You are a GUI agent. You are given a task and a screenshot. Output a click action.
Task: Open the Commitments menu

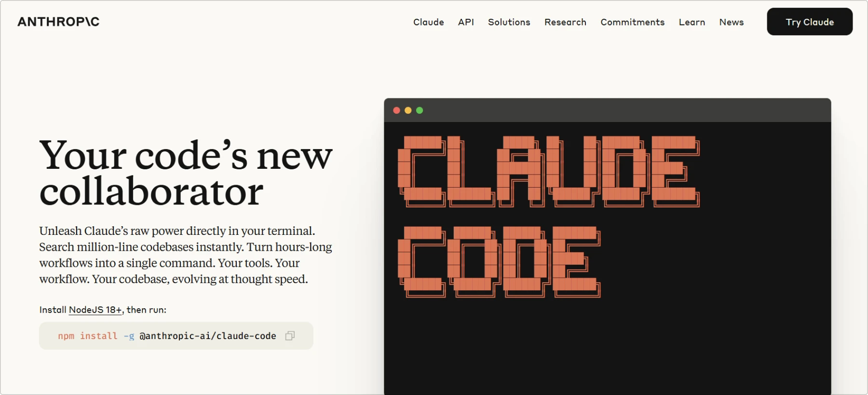pyautogui.click(x=632, y=22)
